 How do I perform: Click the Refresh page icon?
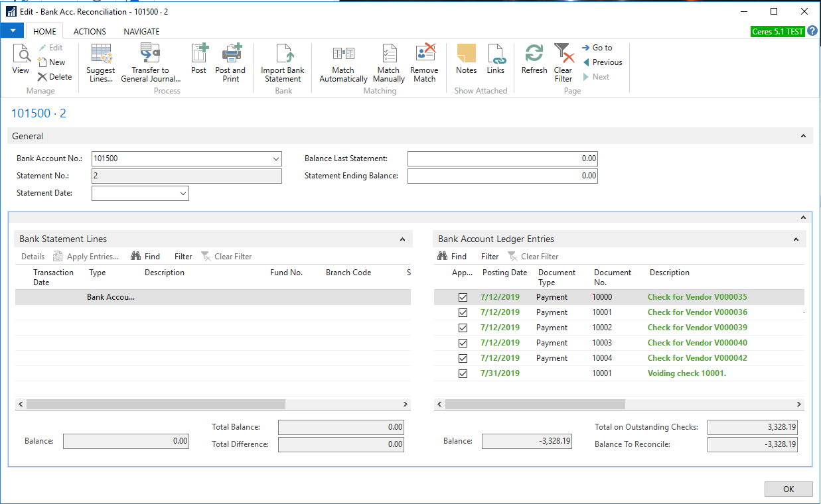click(534, 54)
